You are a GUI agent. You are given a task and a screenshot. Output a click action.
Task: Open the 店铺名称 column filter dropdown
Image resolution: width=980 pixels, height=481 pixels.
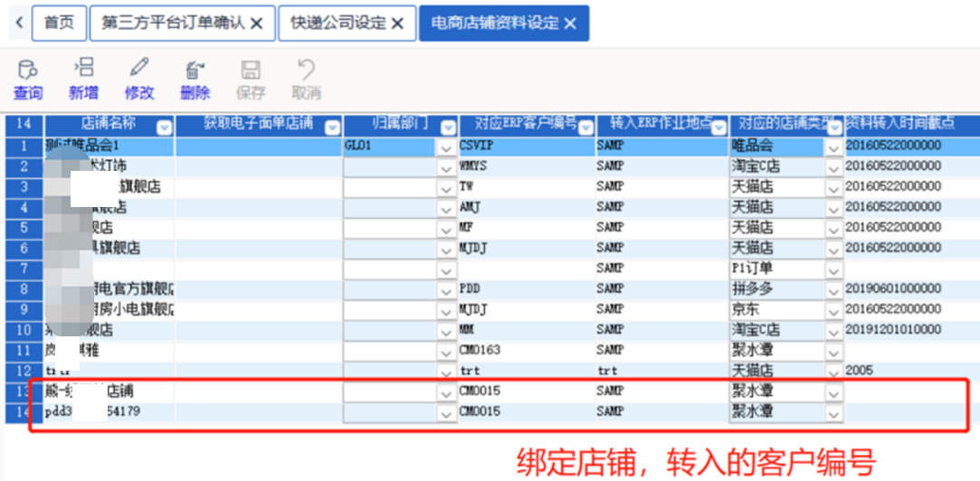(165, 126)
